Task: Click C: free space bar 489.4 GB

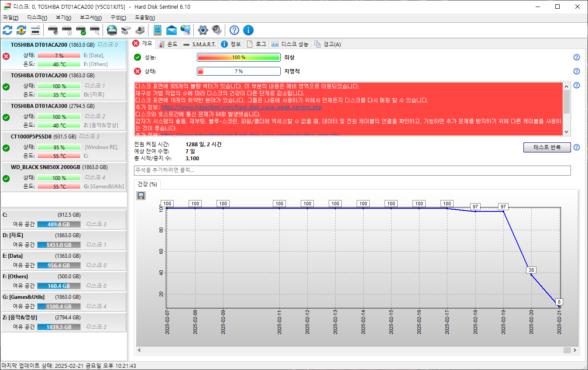Action: tap(59, 224)
